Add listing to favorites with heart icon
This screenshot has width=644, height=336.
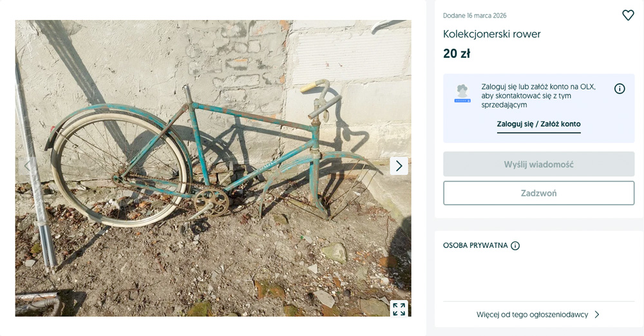click(628, 15)
